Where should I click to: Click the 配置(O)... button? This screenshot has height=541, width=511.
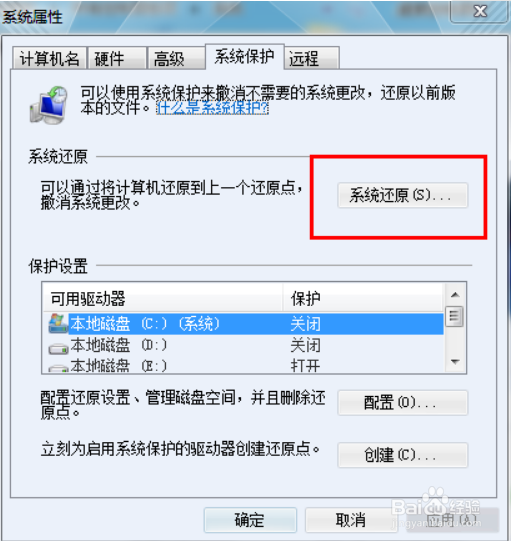[x=403, y=403]
